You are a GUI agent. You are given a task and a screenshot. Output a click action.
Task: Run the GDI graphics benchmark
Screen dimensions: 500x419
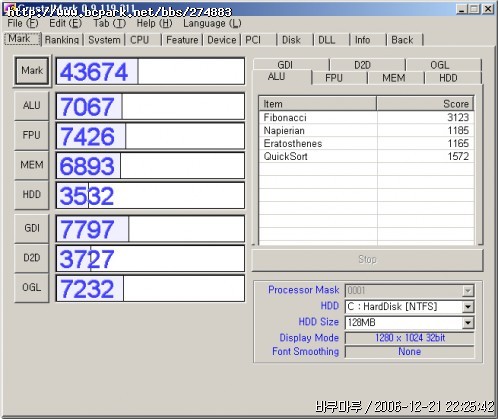tap(32, 228)
